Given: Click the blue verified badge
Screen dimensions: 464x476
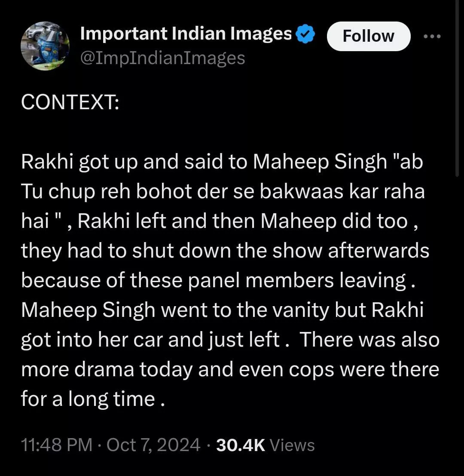Looking at the screenshot, I should [x=306, y=35].
